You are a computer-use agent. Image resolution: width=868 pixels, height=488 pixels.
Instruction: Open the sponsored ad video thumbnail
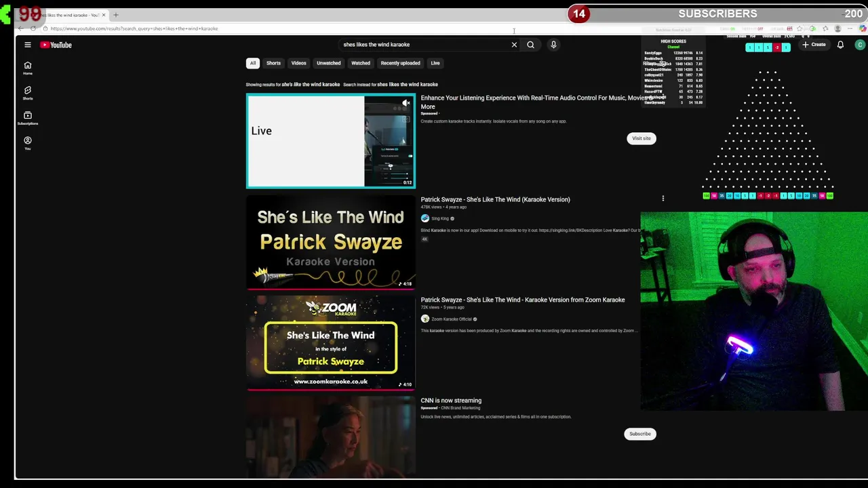(331, 141)
